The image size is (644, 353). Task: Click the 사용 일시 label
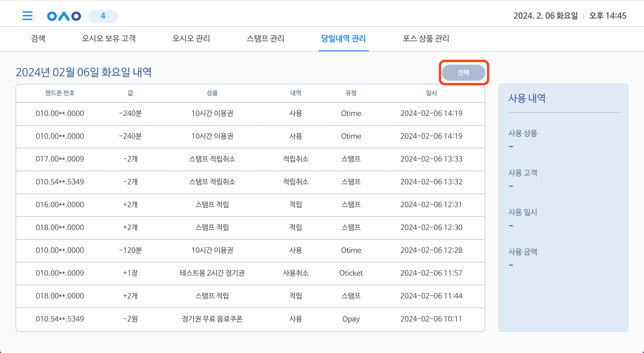(x=523, y=212)
